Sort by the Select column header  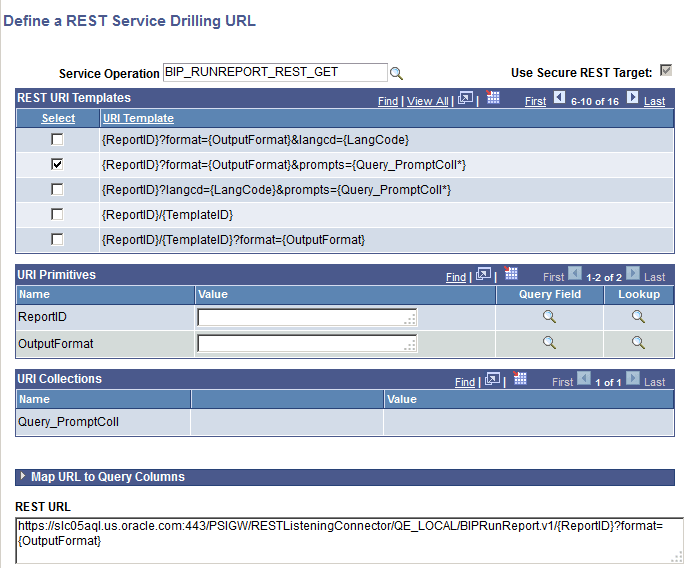pyautogui.click(x=58, y=118)
